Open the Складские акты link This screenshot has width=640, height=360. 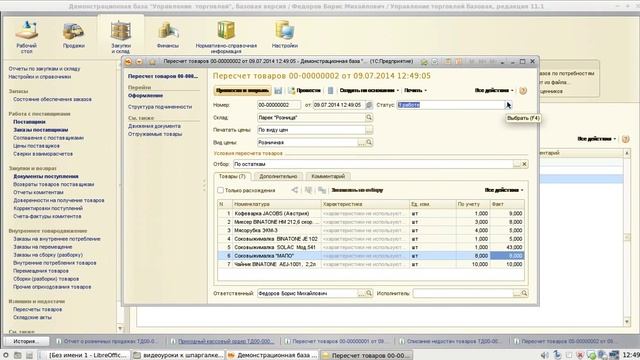point(32,317)
